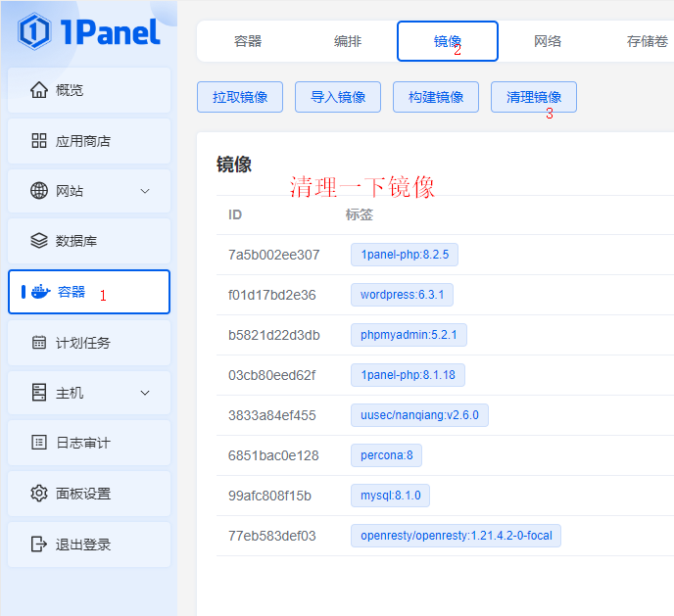Click the Docker whale icon beside 容器
674x616 pixels.
click(x=41, y=292)
